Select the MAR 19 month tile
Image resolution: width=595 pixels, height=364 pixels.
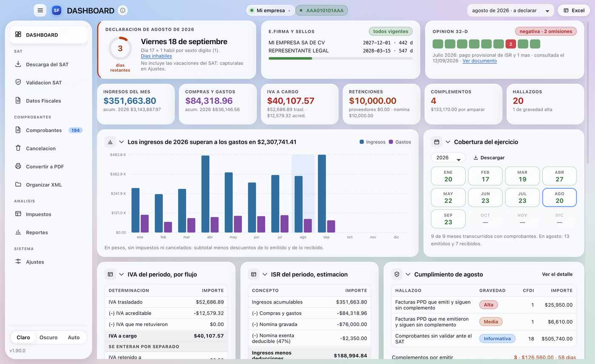(522, 176)
